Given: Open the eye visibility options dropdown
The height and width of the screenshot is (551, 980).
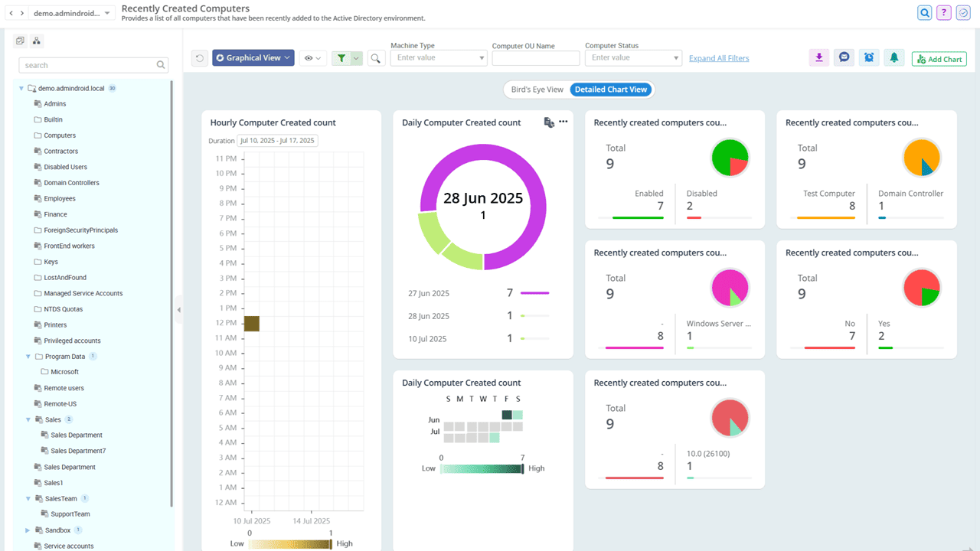Looking at the screenshot, I should tap(312, 58).
